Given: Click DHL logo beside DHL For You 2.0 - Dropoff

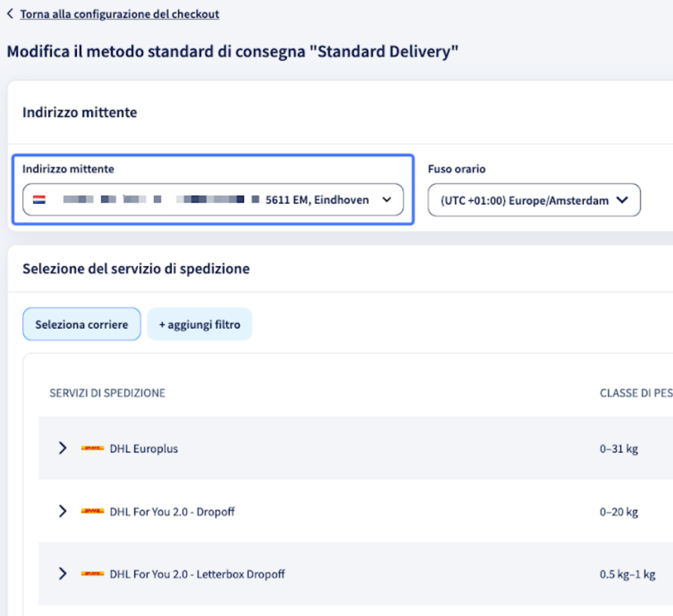Looking at the screenshot, I should [x=92, y=511].
